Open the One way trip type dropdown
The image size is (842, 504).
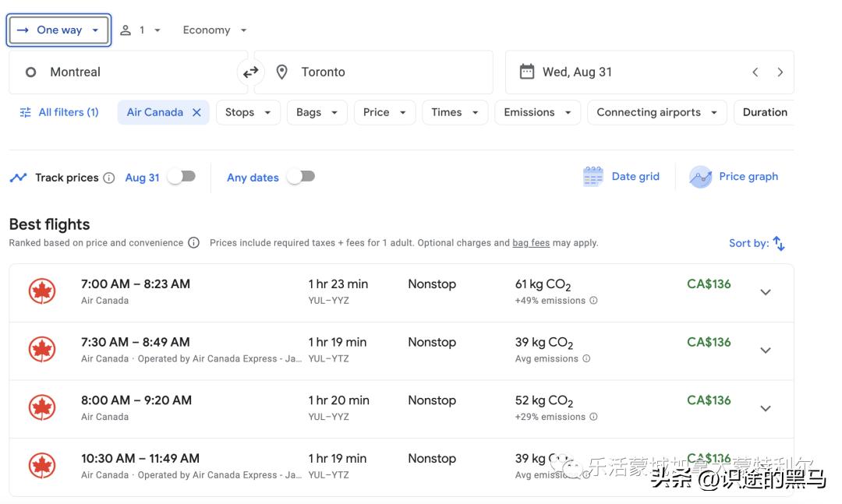[x=58, y=30]
